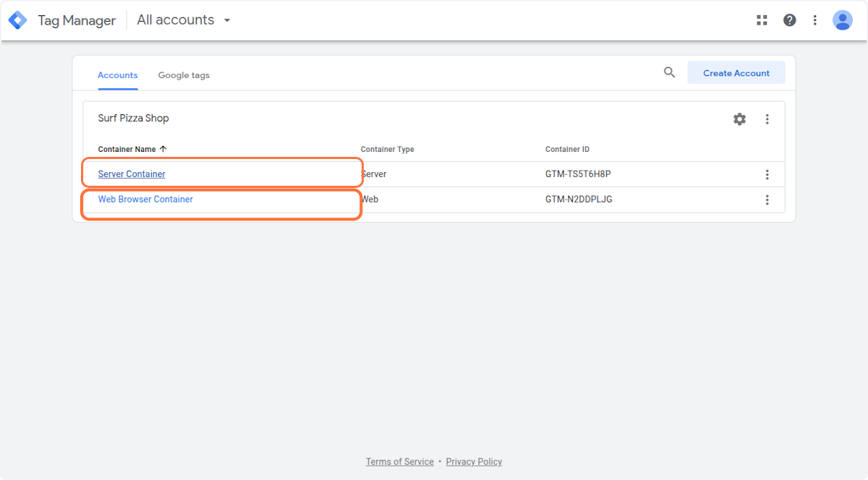Click the Tag Manager logo icon
This screenshot has height=480, width=868.
click(x=17, y=20)
